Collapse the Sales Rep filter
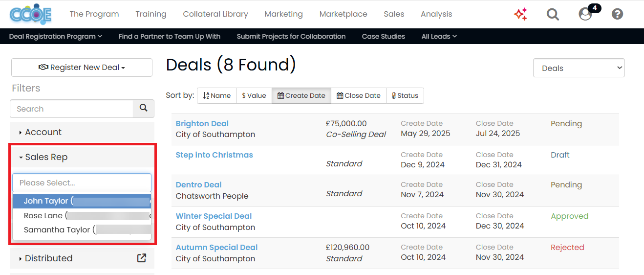 [x=82, y=157]
